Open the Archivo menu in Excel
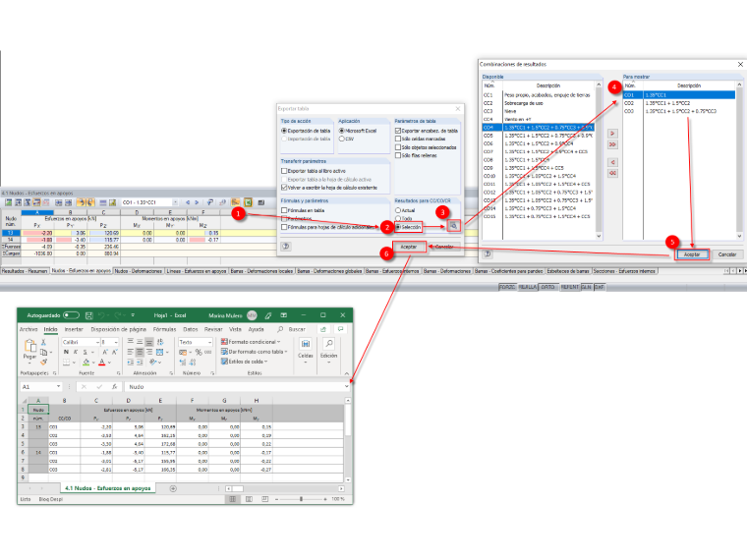 pos(29,329)
